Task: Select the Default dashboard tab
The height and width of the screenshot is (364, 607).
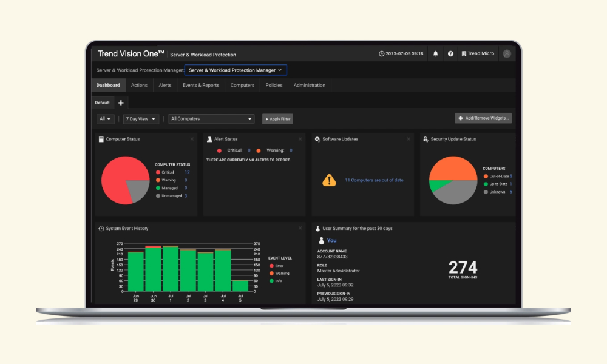Action: coord(102,103)
